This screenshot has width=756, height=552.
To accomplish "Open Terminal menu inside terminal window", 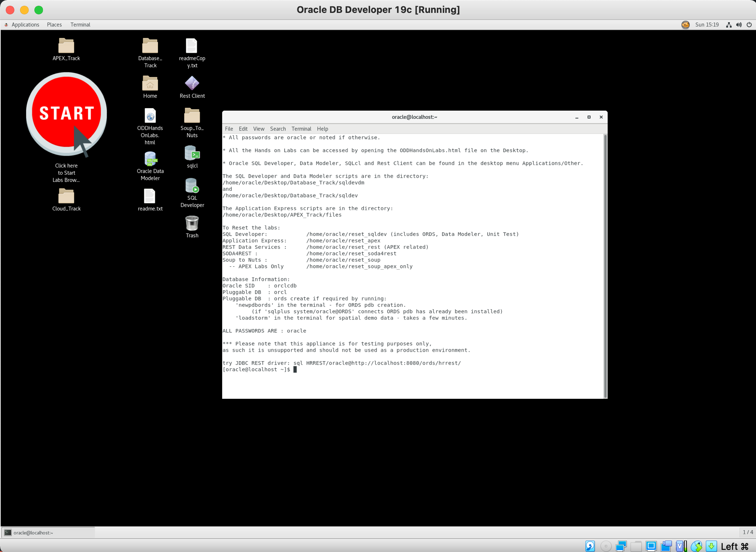I will pyautogui.click(x=301, y=129).
